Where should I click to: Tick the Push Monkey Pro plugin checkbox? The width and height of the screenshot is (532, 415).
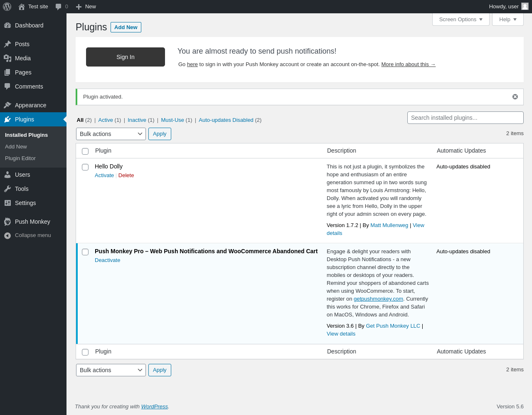click(85, 252)
